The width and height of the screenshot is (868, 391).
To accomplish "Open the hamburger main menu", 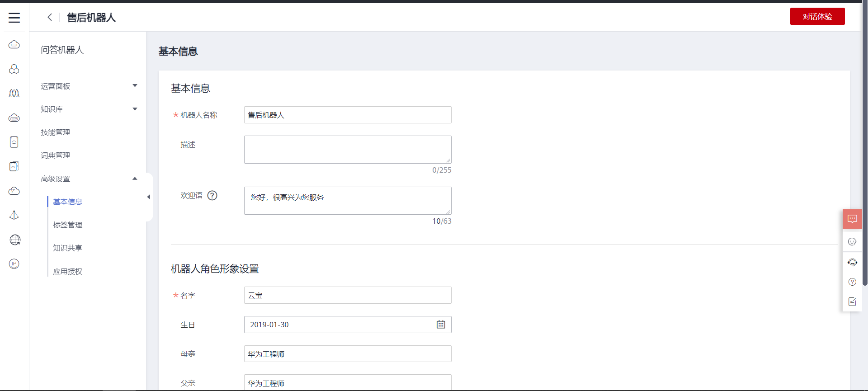I will coord(14,18).
